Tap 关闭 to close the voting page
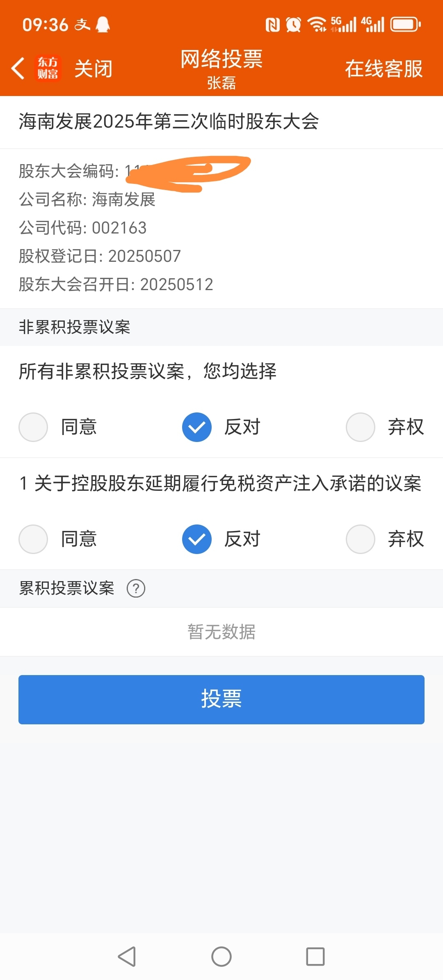This screenshot has height=980, width=443. pyautogui.click(x=93, y=69)
